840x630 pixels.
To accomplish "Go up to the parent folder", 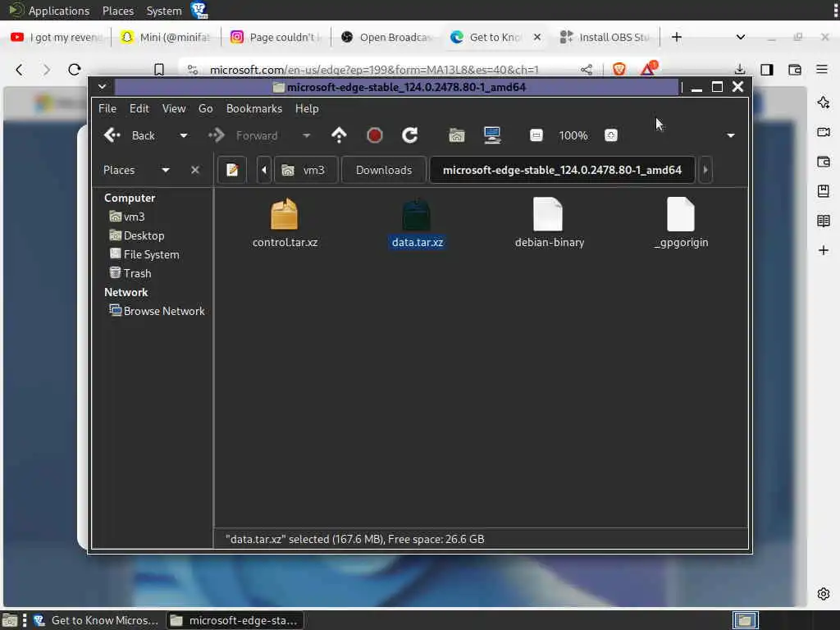I will coord(339,135).
